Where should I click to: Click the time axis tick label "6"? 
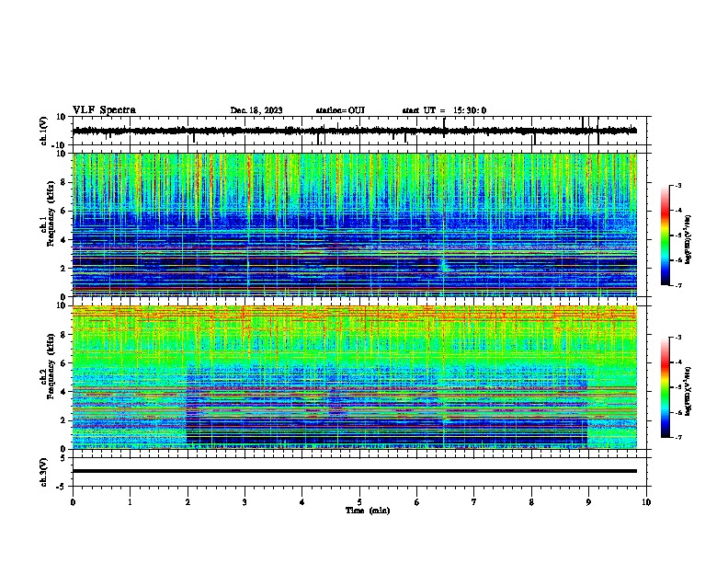tap(417, 502)
